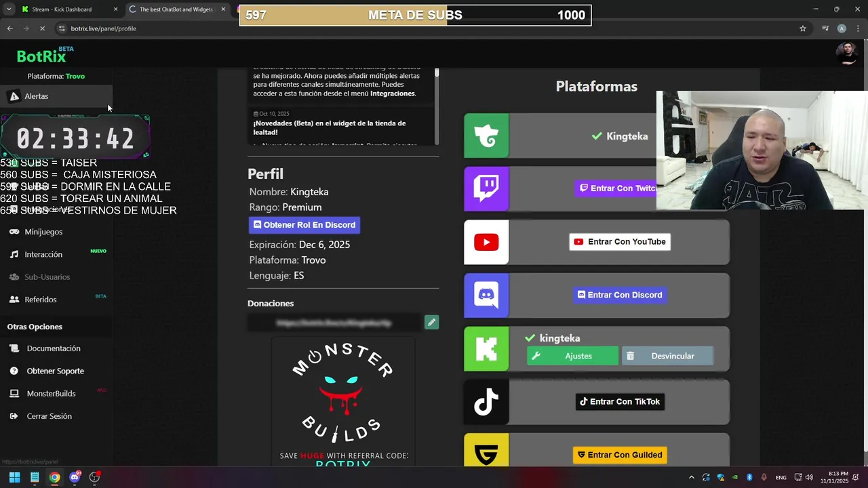Click the Obtener Soporte help icon
868x488 pixels.
point(14,371)
